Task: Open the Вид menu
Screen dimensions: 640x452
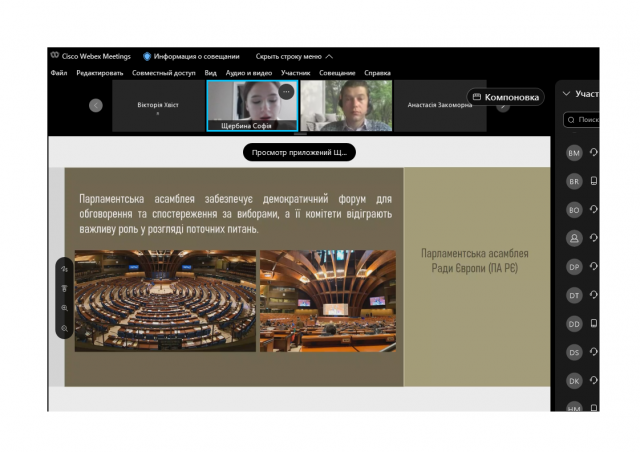Action: coord(211,73)
